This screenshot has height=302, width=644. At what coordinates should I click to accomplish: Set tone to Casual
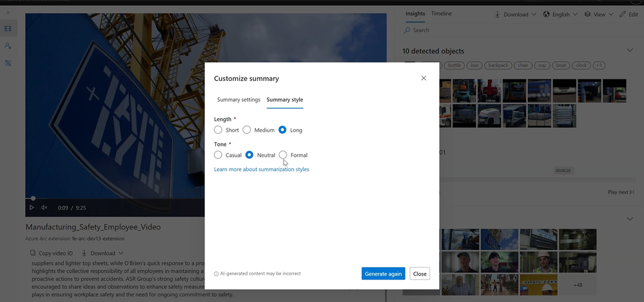point(218,155)
